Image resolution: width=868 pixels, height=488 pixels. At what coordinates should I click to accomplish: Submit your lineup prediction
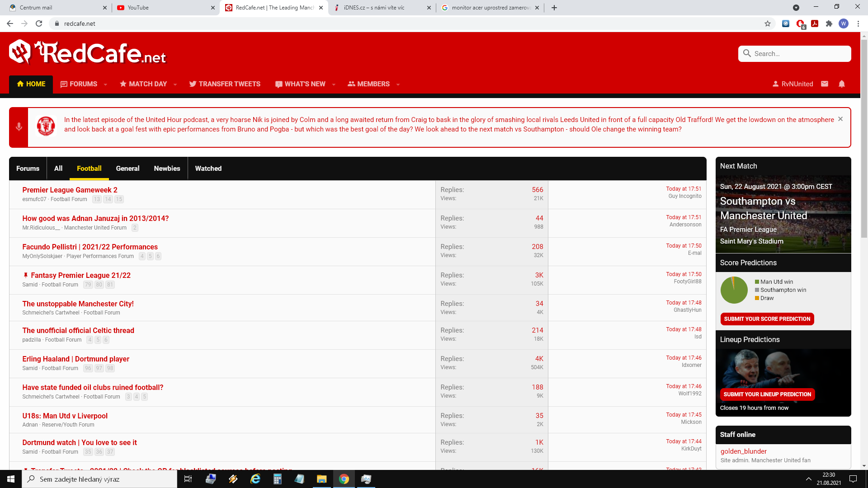pyautogui.click(x=767, y=394)
